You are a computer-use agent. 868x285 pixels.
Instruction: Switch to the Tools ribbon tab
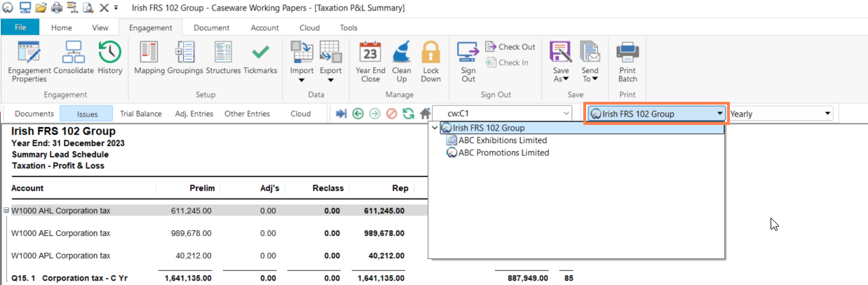pyautogui.click(x=348, y=28)
